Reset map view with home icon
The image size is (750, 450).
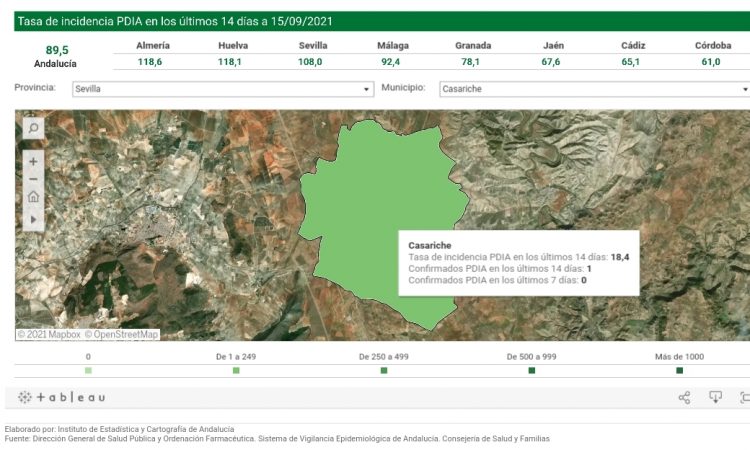(x=33, y=198)
